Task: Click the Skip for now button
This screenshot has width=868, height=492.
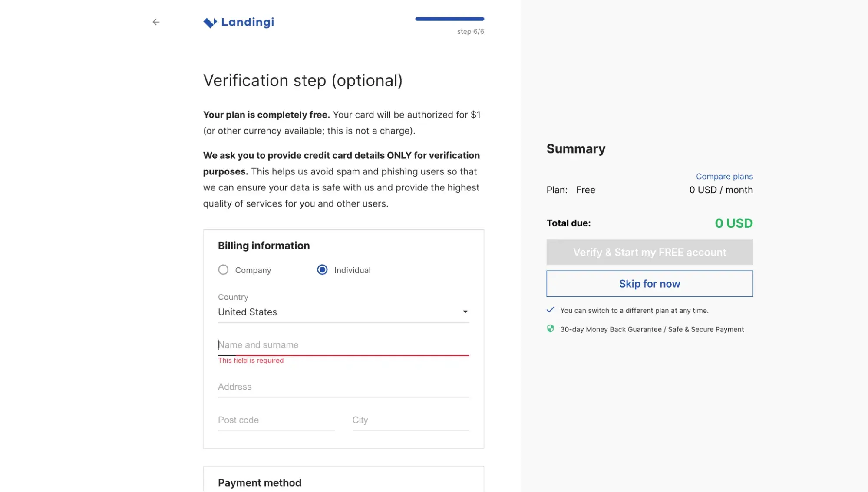Action: (x=649, y=284)
